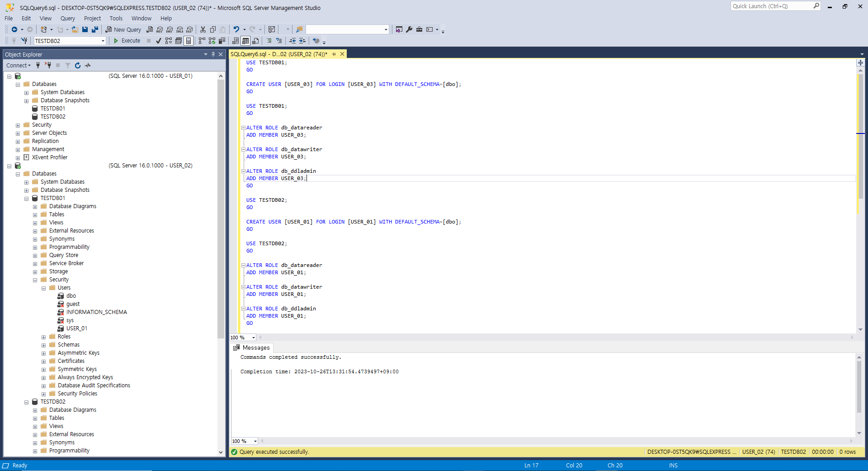
Task: Open the TESTDB02 database dropdown
Action: [x=103, y=41]
